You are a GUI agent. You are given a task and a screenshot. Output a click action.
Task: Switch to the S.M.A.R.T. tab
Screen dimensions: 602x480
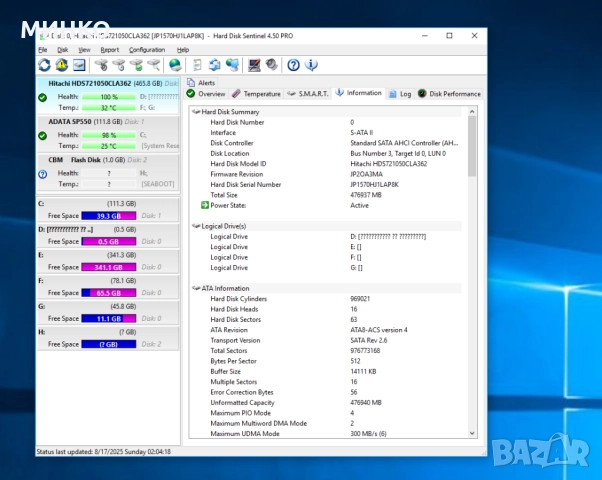tap(307, 93)
